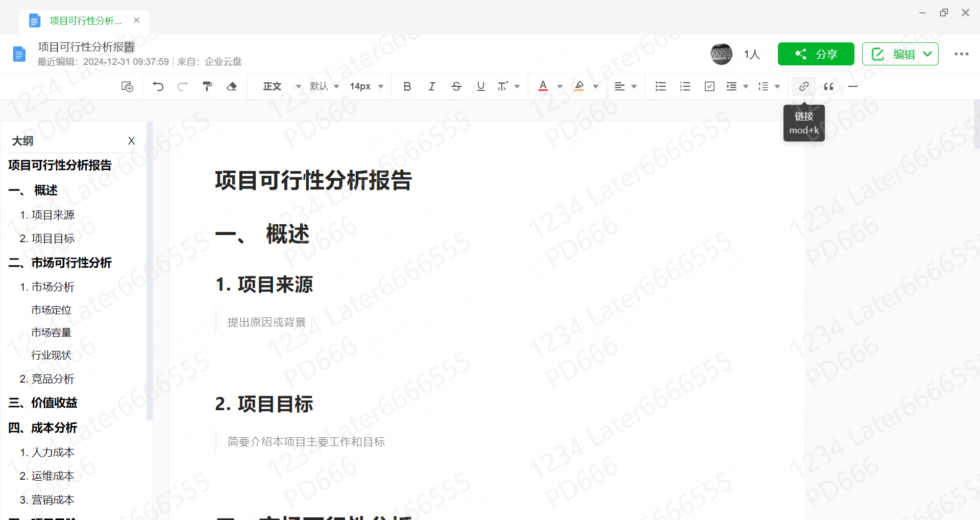This screenshot has width=980, height=520.
Task: Open the superscript style dropdown arrow
Action: point(517,87)
